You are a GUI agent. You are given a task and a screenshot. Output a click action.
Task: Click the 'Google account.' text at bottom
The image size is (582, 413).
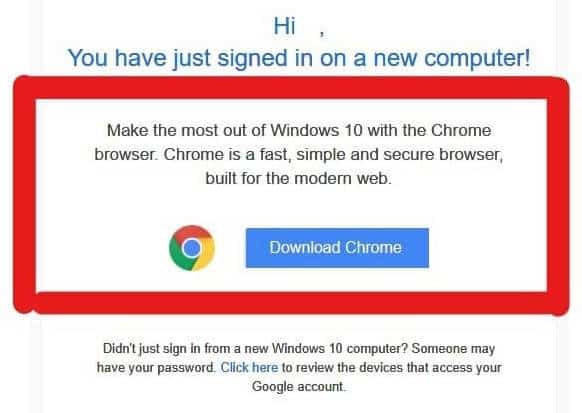[x=299, y=386]
